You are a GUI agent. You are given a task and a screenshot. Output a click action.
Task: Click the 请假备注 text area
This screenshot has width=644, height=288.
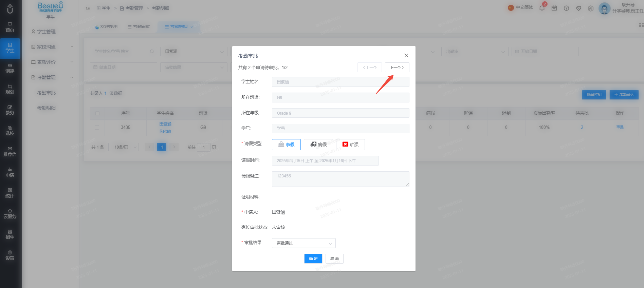(341, 179)
